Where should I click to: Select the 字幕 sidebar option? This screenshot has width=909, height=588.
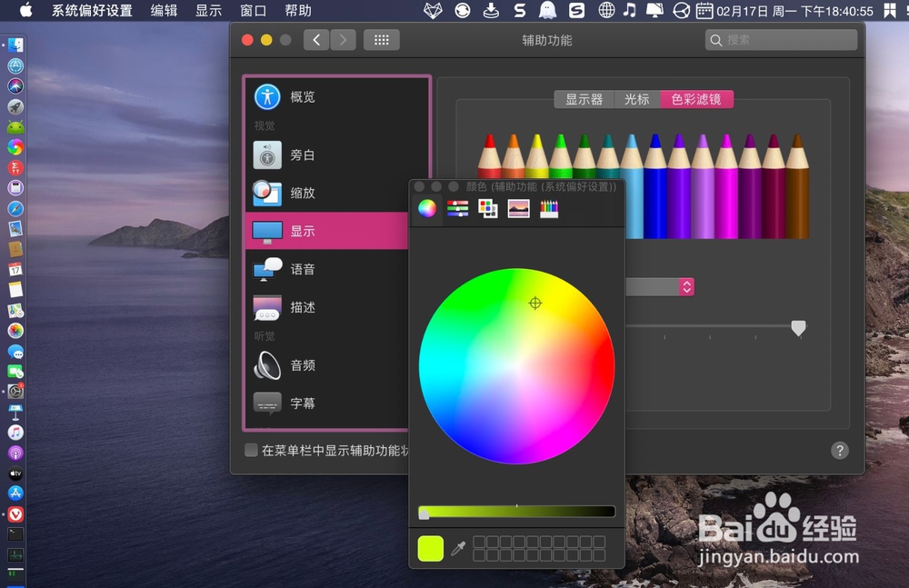(302, 404)
